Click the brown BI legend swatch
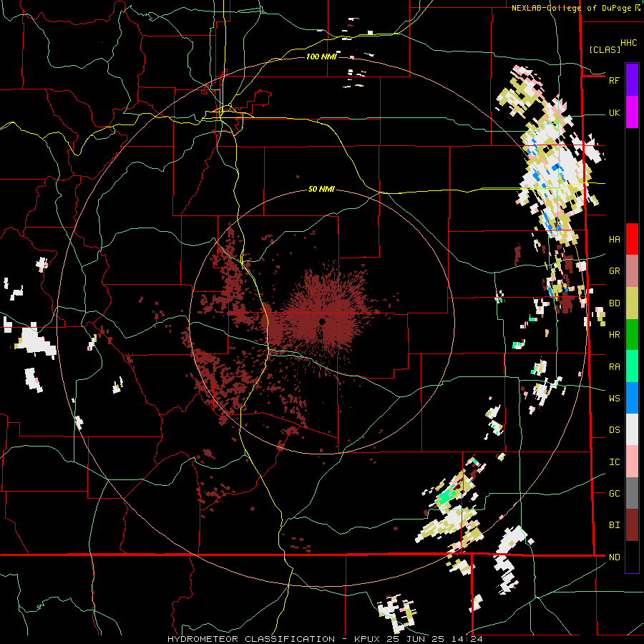Viewport: 644px width, 644px height. click(x=632, y=525)
